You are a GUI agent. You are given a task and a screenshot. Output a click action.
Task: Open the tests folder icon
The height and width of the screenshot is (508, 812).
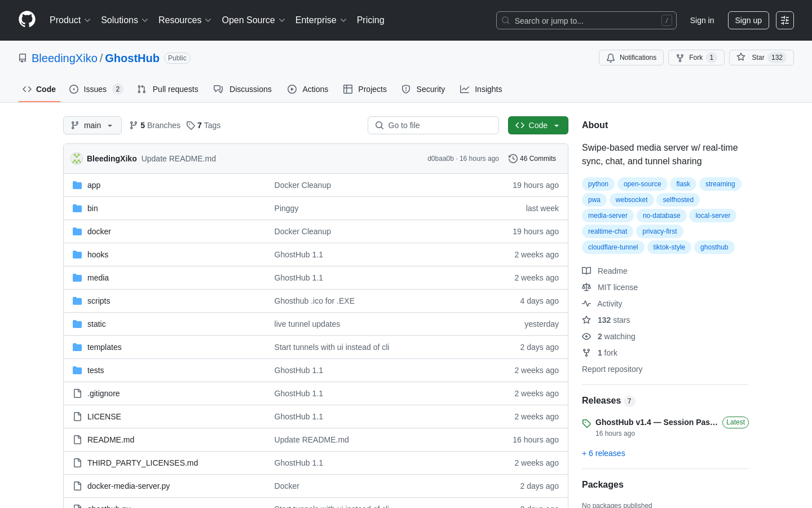point(77,370)
